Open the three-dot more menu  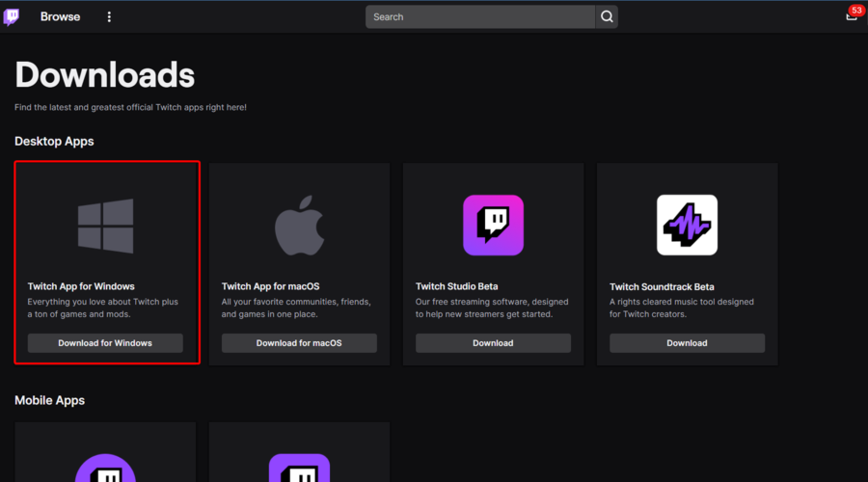pos(109,16)
